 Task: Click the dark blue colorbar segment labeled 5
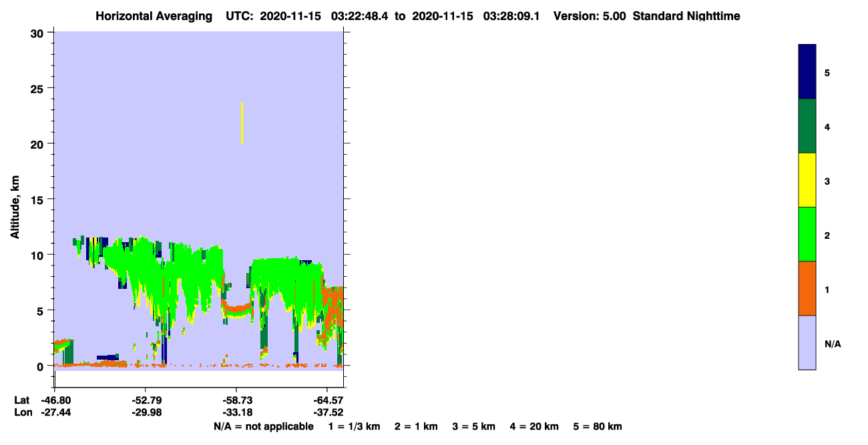807,72
